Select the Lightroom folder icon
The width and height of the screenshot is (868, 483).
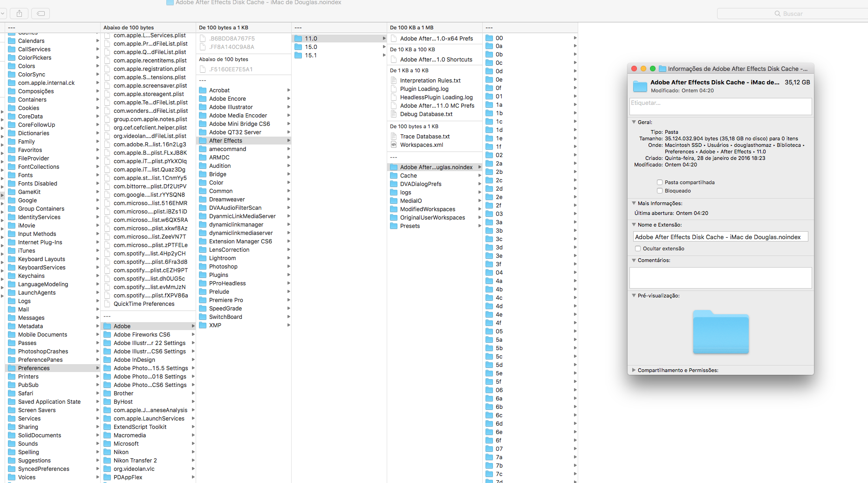[203, 258]
